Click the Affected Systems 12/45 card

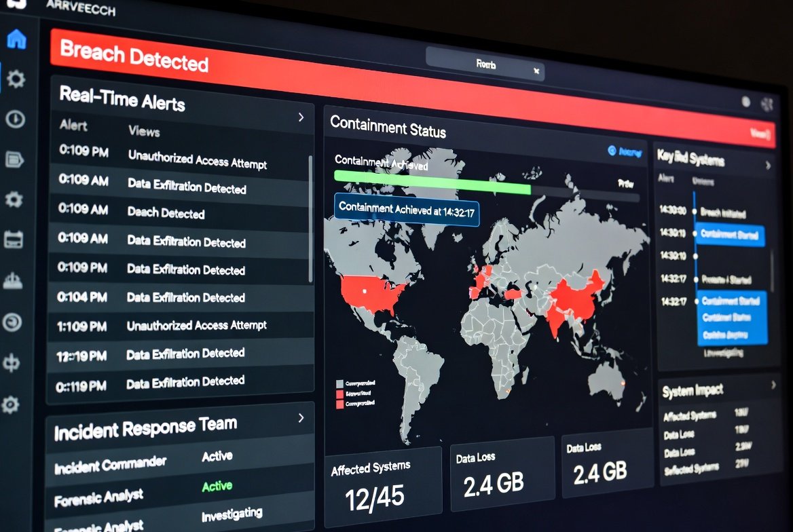click(383, 487)
